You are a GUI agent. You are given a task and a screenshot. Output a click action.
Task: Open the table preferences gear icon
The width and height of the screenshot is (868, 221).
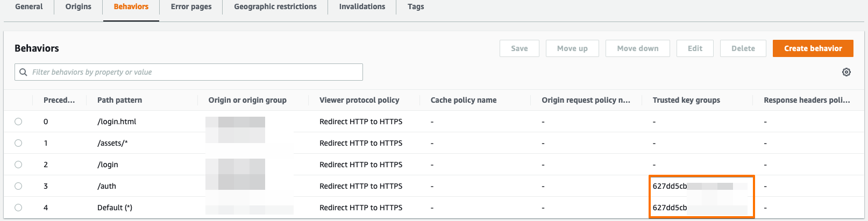pos(846,72)
